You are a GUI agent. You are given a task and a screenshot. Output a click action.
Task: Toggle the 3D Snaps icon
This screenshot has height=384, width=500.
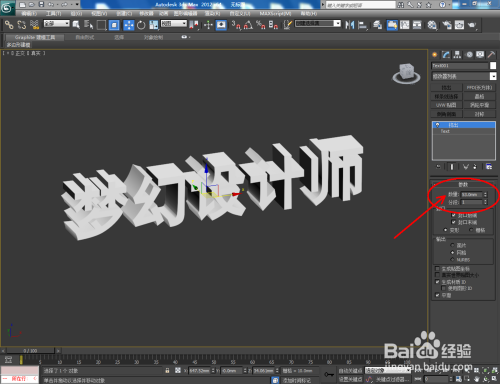[236, 25]
